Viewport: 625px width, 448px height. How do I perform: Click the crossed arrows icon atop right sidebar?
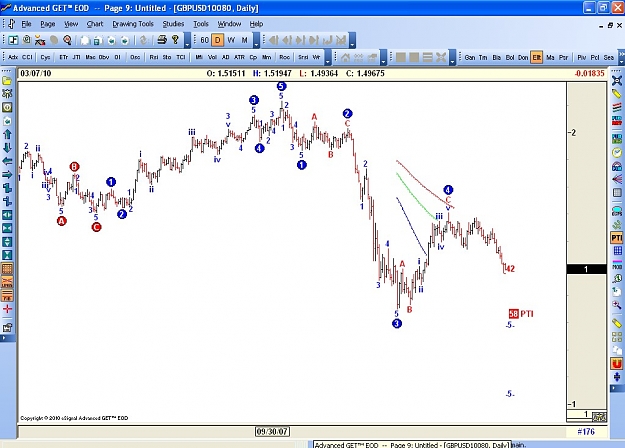point(617,81)
